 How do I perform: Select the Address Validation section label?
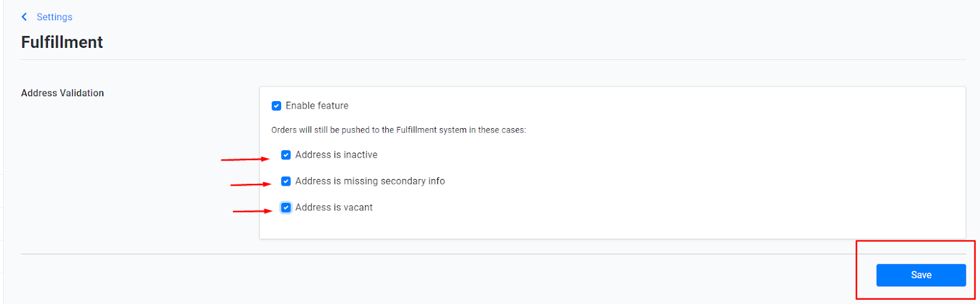coord(62,93)
